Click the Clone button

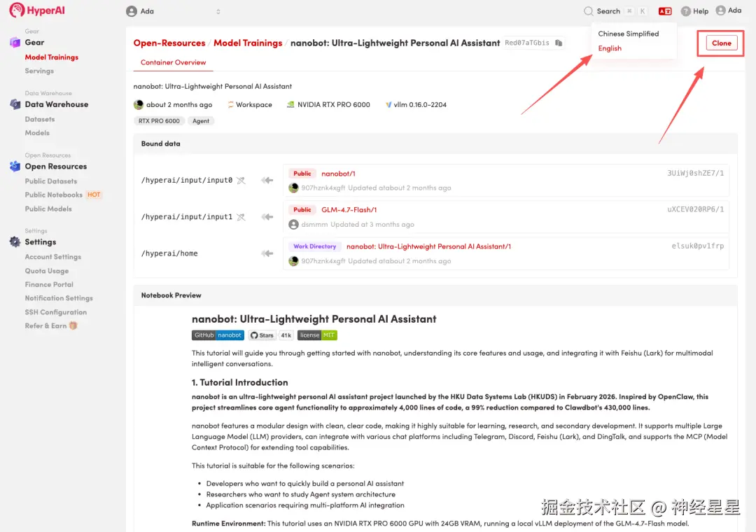click(721, 43)
